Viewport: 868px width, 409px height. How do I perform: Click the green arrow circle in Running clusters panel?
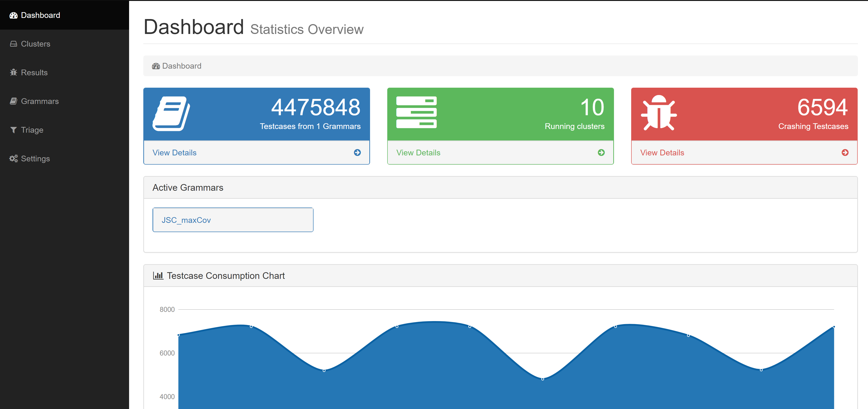[601, 152]
